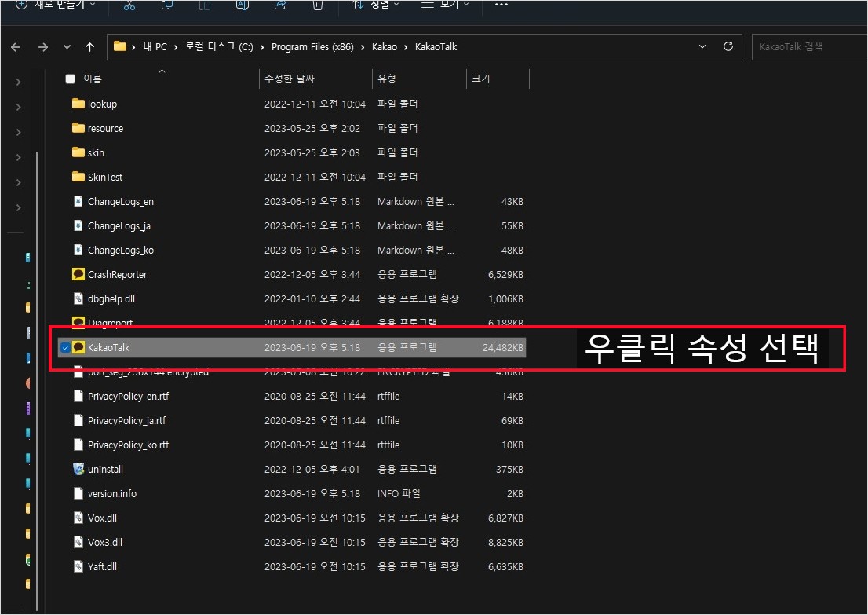Click the CrashReporter application icon
Screen dimensions: 868x615
tap(78, 274)
